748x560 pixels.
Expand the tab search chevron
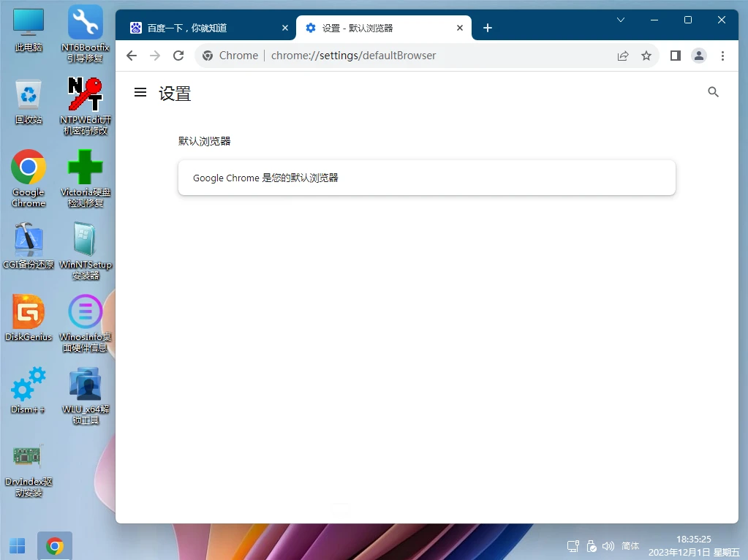pyautogui.click(x=621, y=20)
